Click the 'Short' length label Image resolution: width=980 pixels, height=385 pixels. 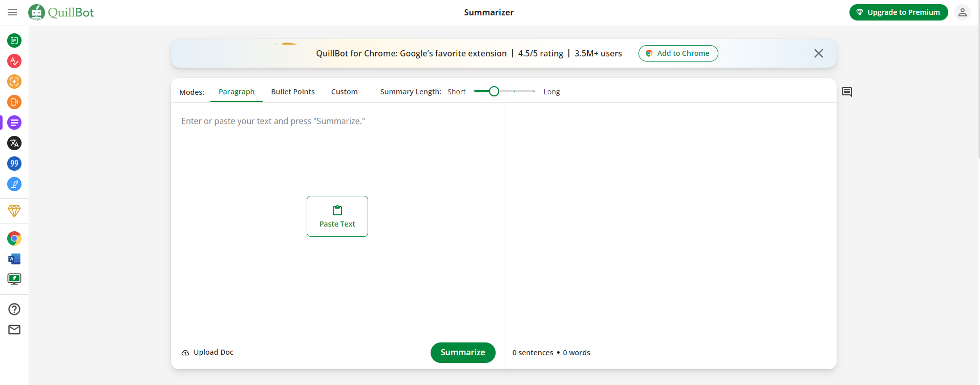click(x=456, y=92)
